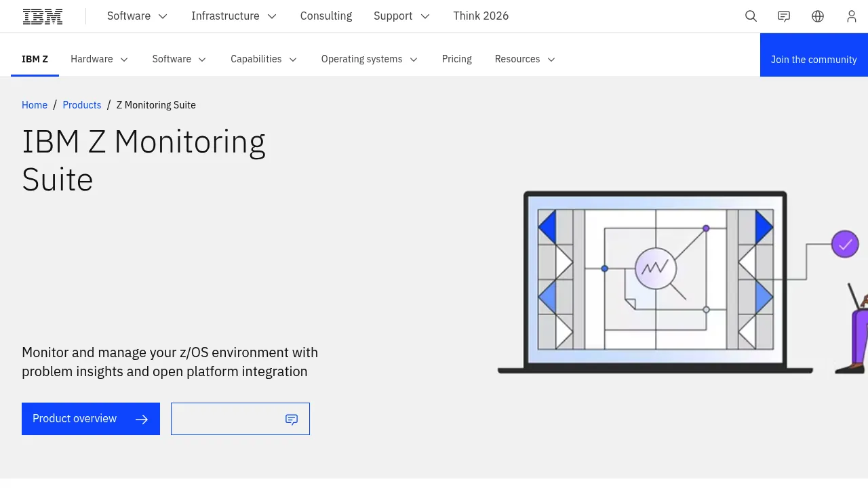Open the globe region selector

point(818,16)
